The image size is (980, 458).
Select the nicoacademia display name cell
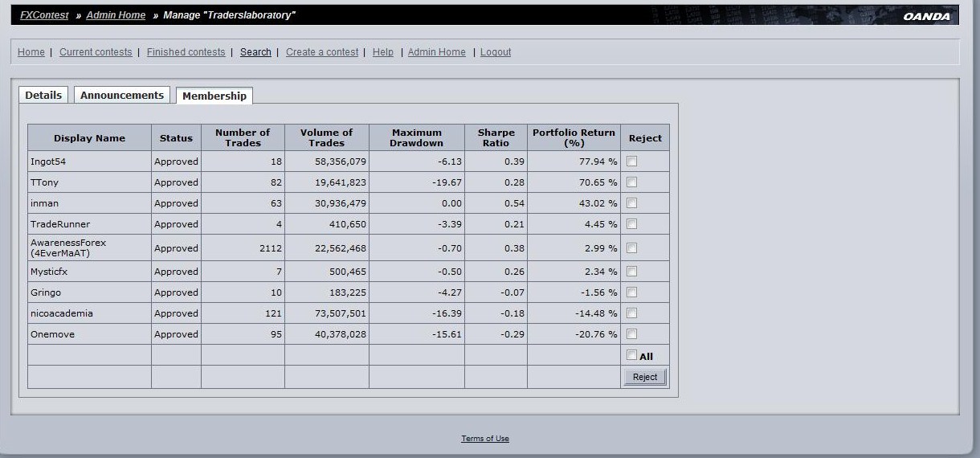[x=89, y=313]
